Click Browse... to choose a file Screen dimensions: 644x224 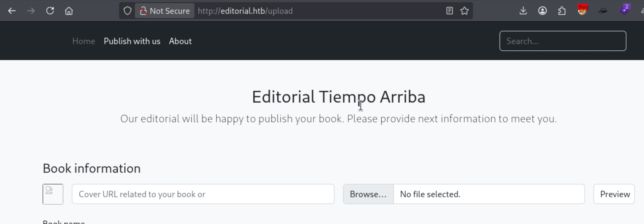(368, 194)
